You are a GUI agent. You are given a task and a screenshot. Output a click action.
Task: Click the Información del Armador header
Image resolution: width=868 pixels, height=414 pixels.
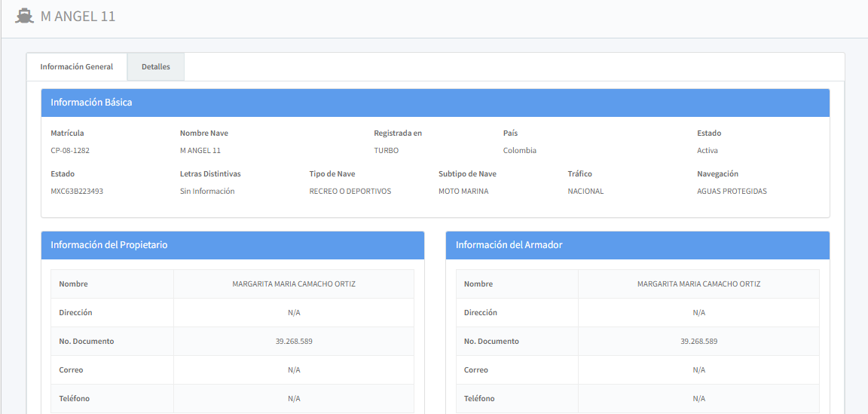pyautogui.click(x=637, y=245)
